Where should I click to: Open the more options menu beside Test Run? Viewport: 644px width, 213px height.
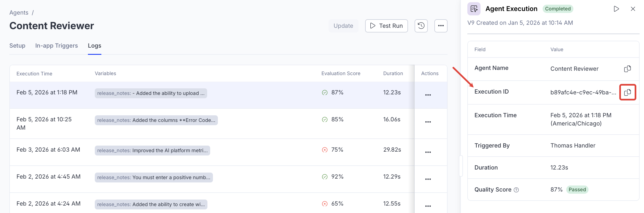pyautogui.click(x=441, y=26)
